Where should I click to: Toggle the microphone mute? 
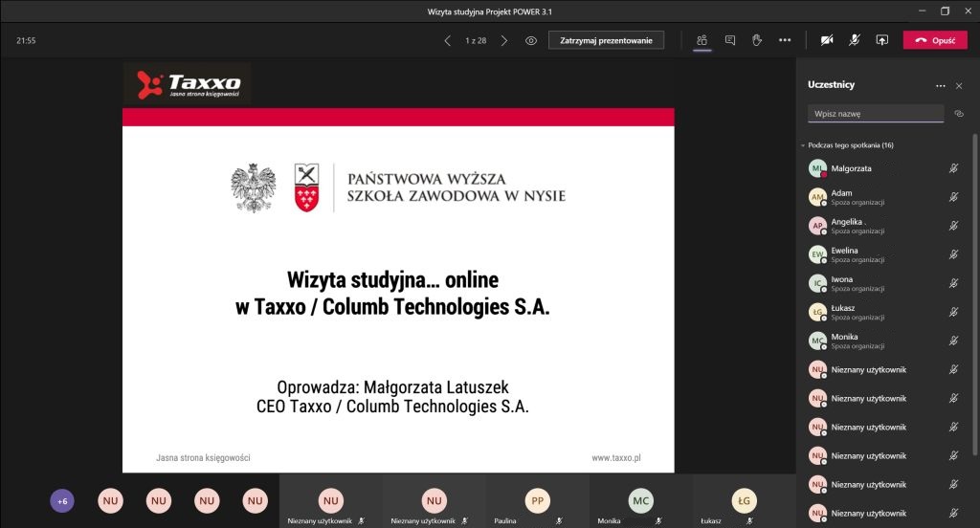tap(854, 40)
